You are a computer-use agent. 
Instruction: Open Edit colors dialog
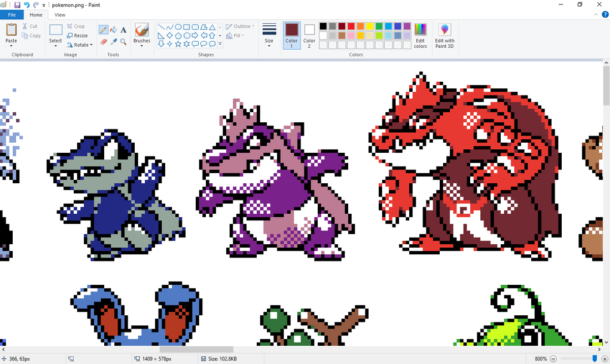(420, 36)
